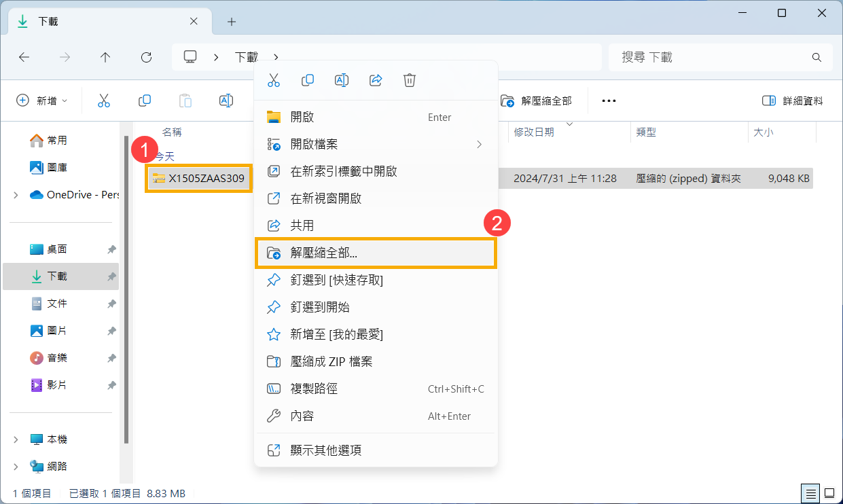
Task: Toggle the 詳細資料 details pane
Action: [793, 101]
